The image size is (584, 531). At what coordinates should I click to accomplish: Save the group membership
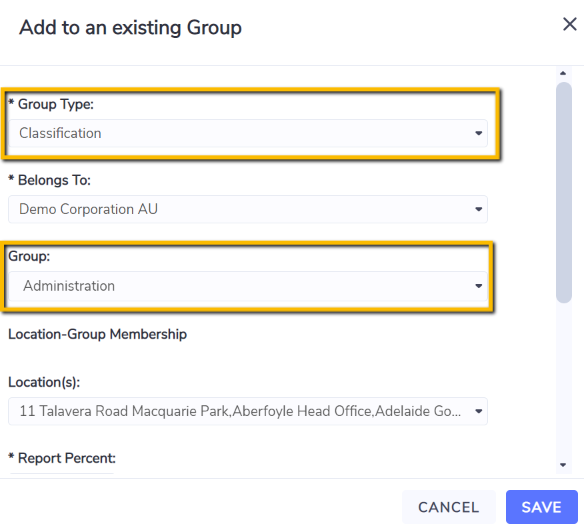coord(542,507)
